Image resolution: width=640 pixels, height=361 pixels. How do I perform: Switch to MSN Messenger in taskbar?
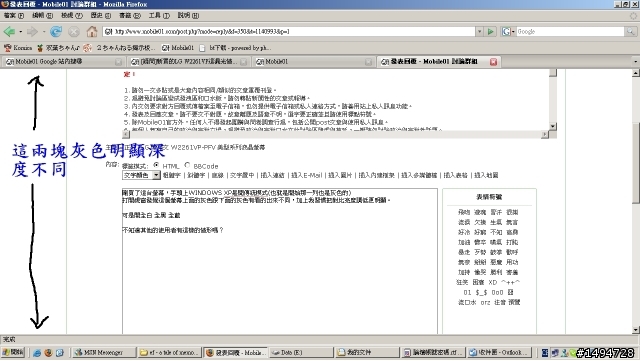(104, 352)
